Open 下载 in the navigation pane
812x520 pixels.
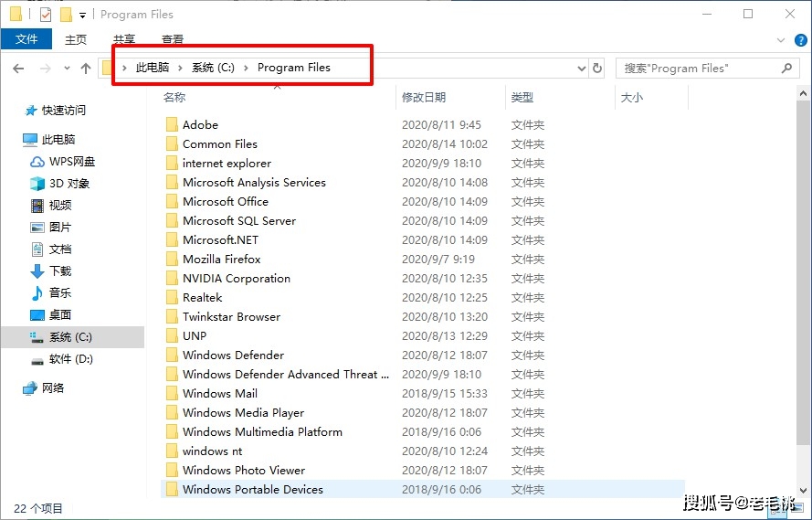tap(51, 271)
